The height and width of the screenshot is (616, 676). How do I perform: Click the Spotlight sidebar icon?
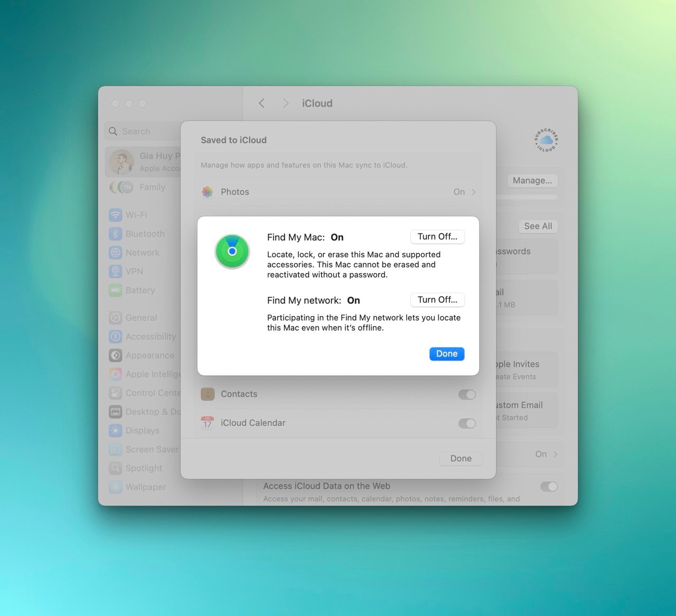(115, 468)
